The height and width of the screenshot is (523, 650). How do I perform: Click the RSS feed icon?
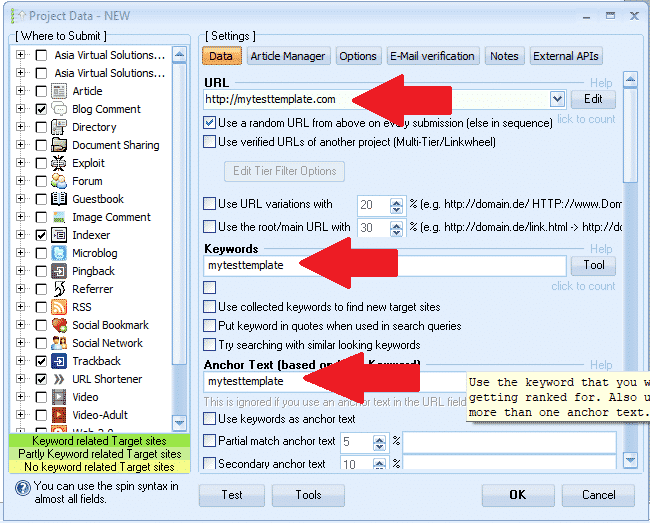(x=59, y=307)
